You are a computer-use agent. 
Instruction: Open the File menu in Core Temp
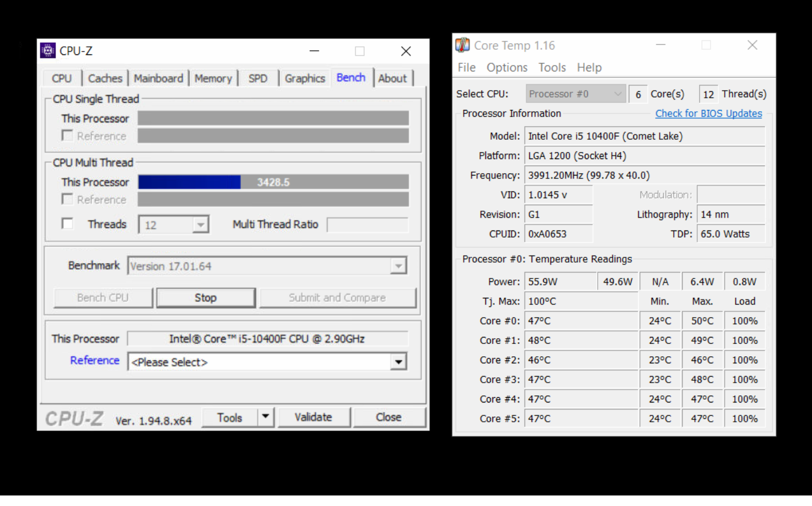click(x=467, y=67)
